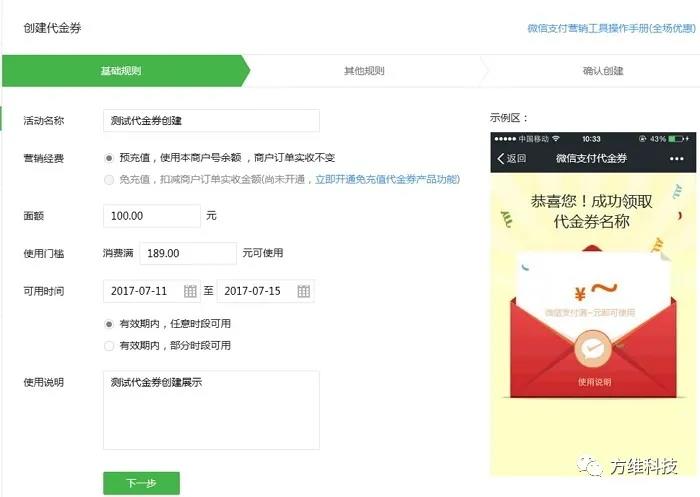
Task: Click the WeChat logo on the red envelope
Action: point(592,349)
